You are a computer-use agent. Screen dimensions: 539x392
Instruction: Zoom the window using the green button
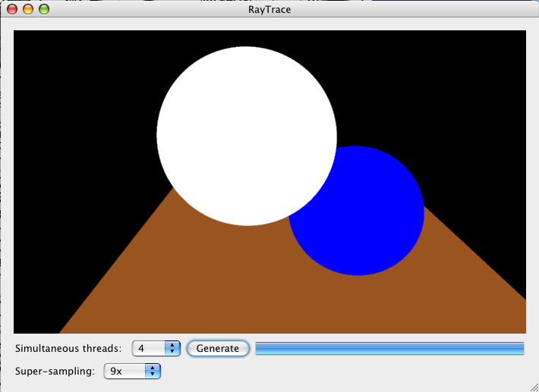tap(43, 10)
